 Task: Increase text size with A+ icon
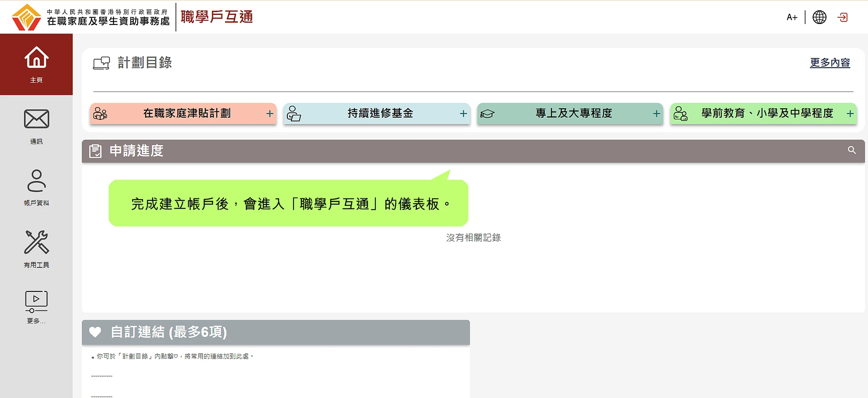click(x=792, y=17)
